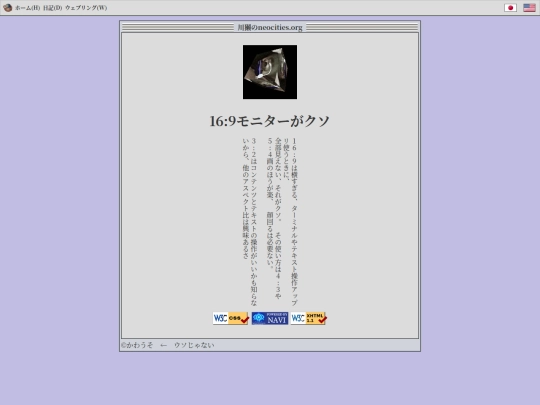Click the vertical paragraph starting 16:9は横すぎる
This screenshot has height=405, width=540.
287,222
